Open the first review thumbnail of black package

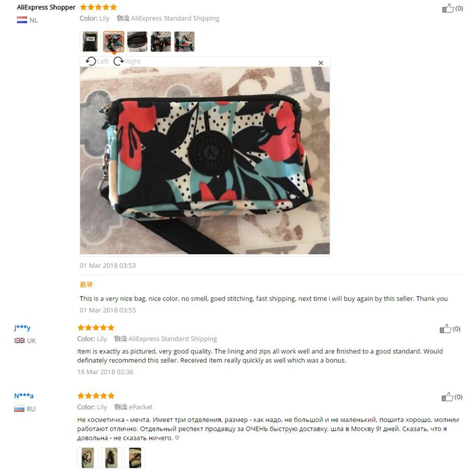[90, 41]
